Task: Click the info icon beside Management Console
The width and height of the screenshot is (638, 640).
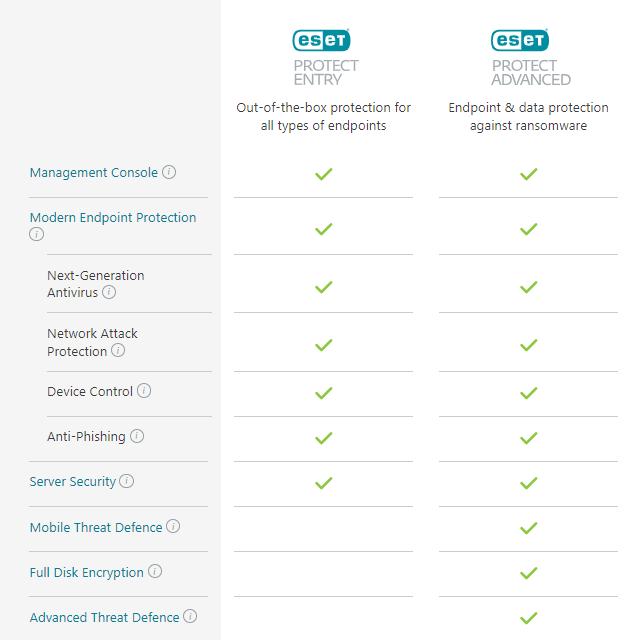Action: coord(169,172)
